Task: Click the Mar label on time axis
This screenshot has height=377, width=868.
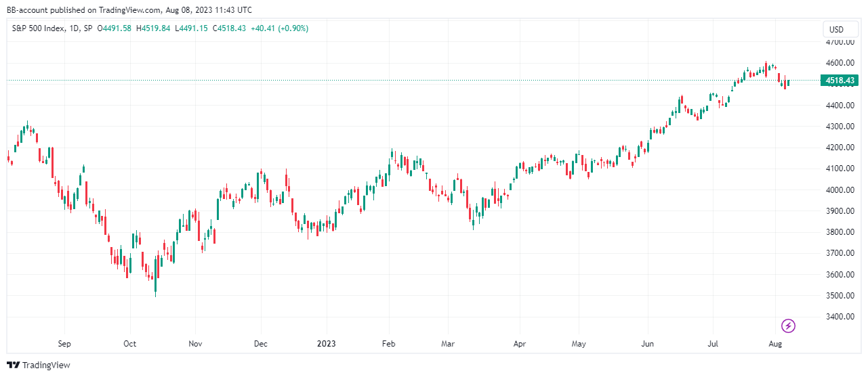Action: pyautogui.click(x=448, y=344)
